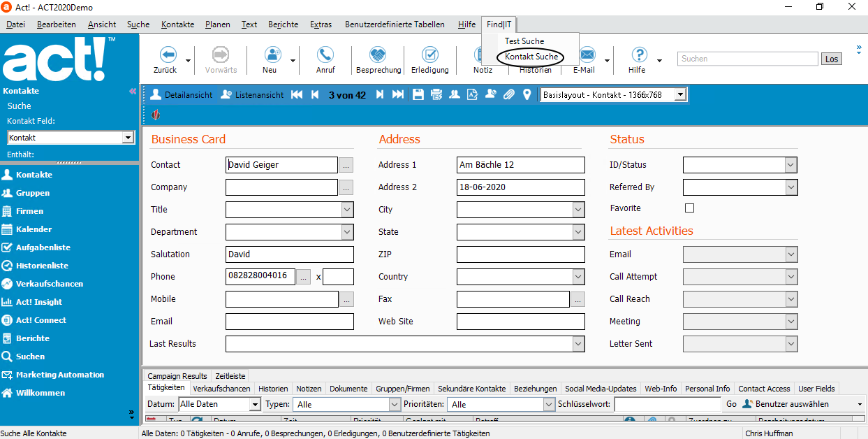The height and width of the screenshot is (439, 868).
Task: Click the Email field under Business Card
Action: (290, 322)
